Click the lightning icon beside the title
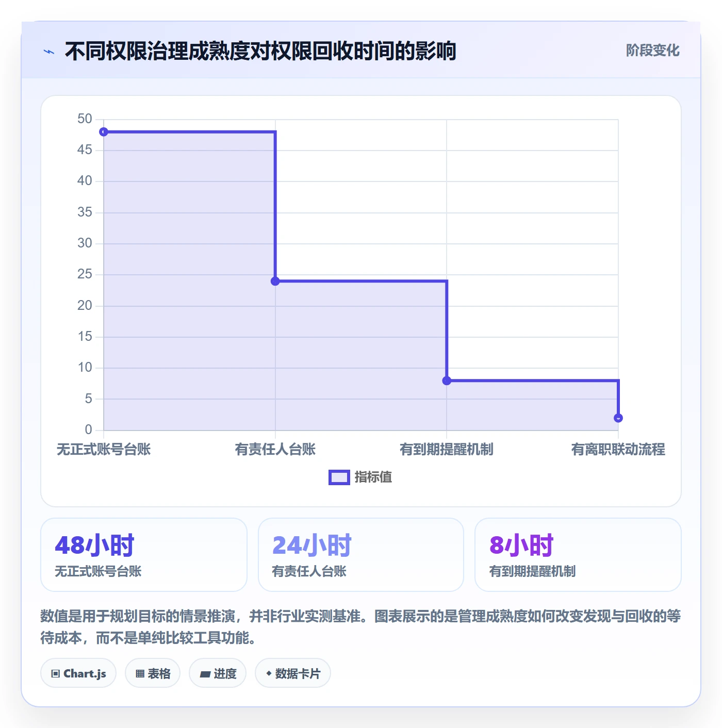The image size is (722, 728). click(49, 52)
